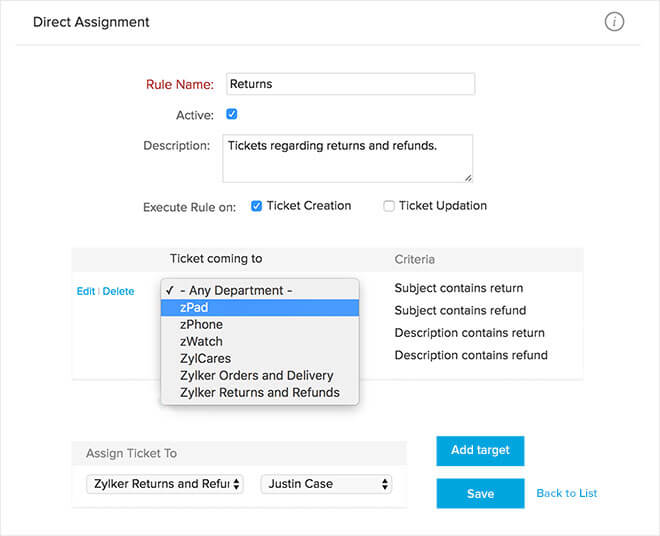
Task: Click the Delete link for the rule
Action: click(x=118, y=292)
